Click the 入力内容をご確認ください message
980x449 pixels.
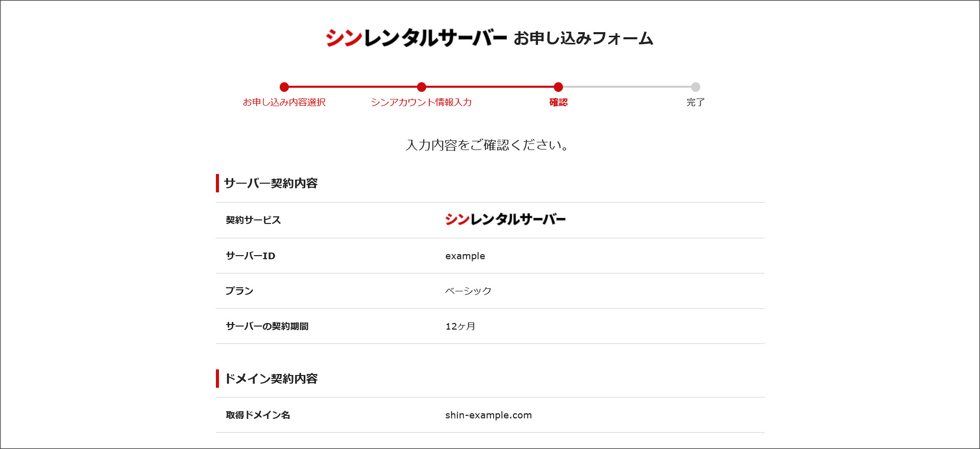click(x=487, y=145)
